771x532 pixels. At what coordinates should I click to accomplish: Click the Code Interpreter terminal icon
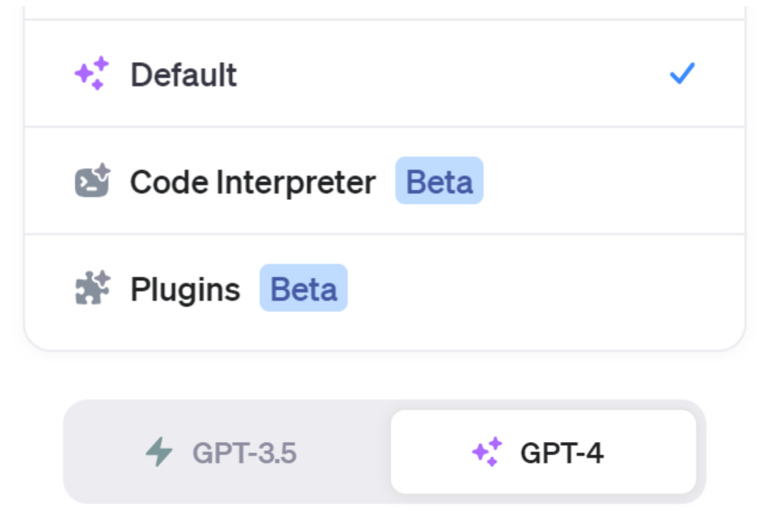point(92,181)
